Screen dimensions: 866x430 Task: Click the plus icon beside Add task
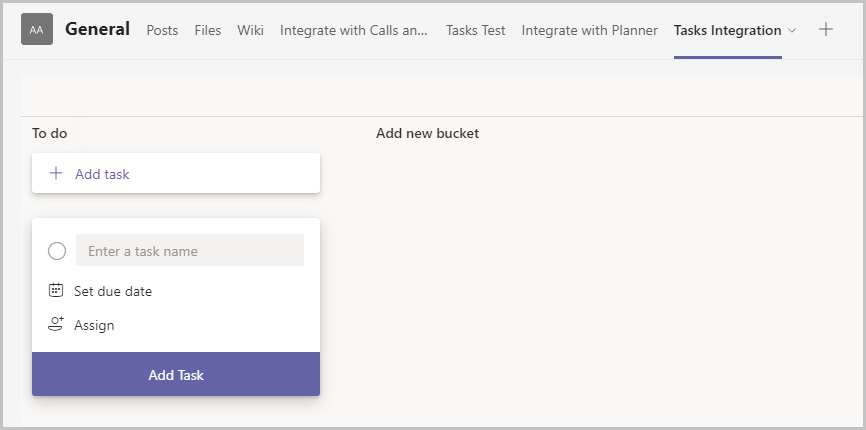click(x=56, y=173)
